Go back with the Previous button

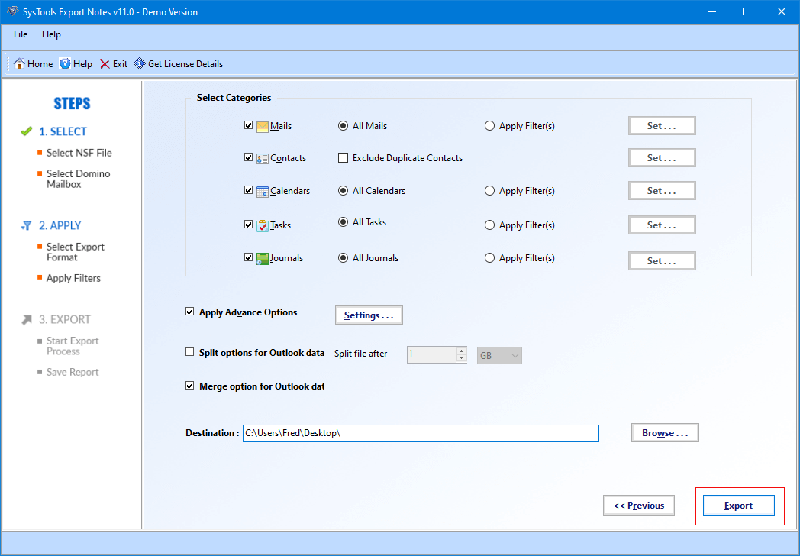pos(639,506)
